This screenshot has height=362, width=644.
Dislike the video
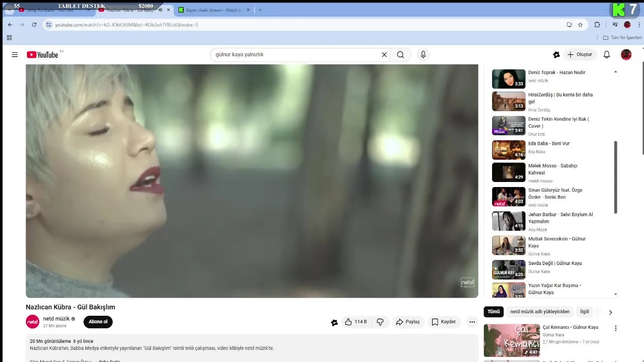point(380,322)
